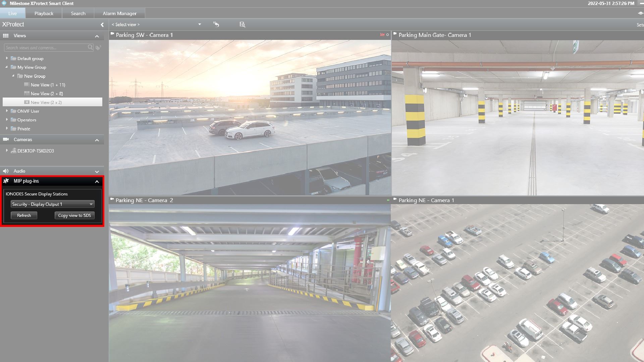The height and width of the screenshot is (362, 644).
Task: Expand the Audio section chevron
Action: coord(97,171)
